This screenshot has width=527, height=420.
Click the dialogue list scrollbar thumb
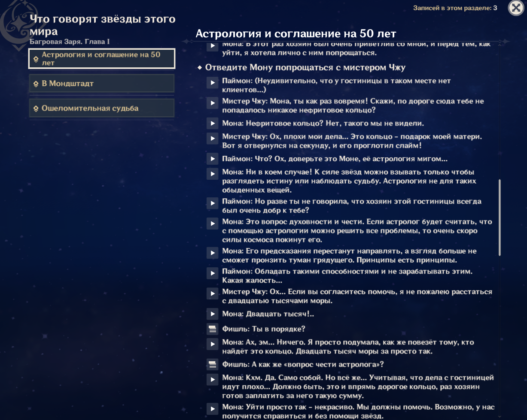point(499,218)
